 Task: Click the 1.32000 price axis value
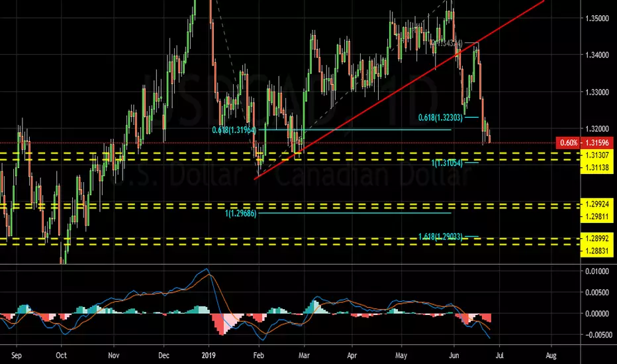tap(597, 128)
